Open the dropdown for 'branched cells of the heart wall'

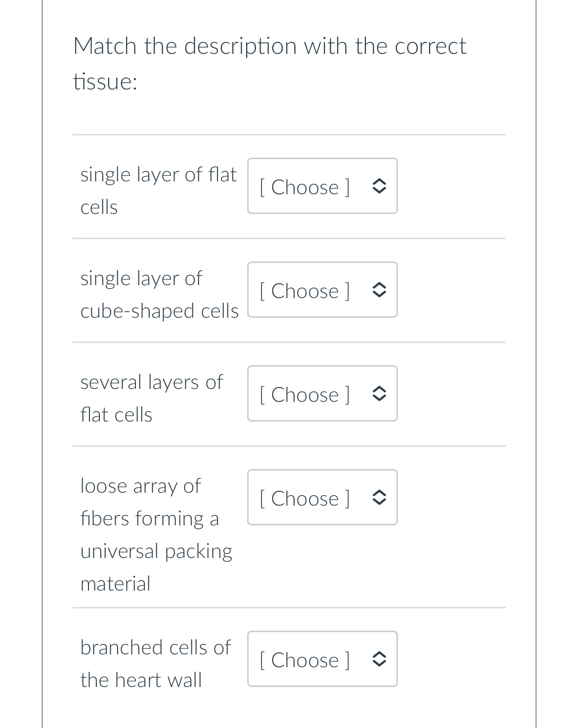coord(322,659)
